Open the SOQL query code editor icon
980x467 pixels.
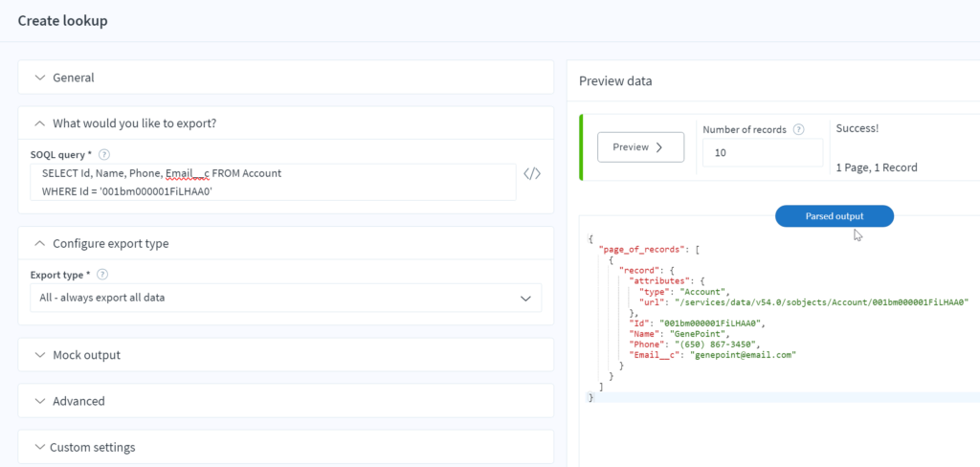pyautogui.click(x=532, y=174)
